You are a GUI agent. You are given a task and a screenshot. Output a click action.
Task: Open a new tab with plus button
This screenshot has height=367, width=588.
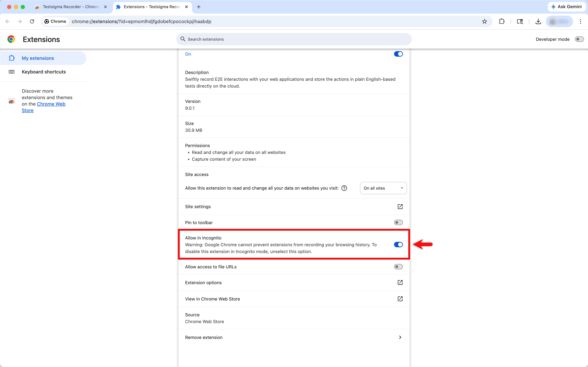[199, 7]
